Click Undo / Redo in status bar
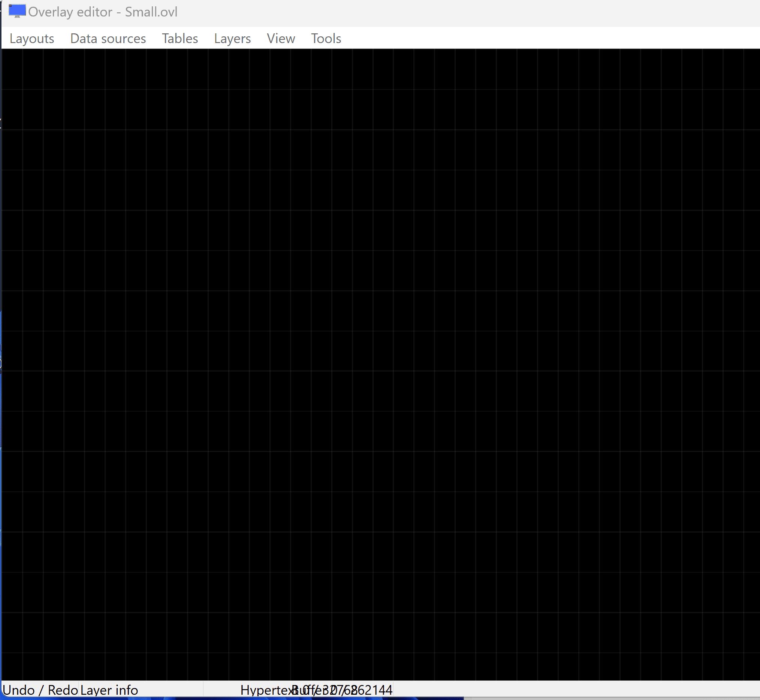Screen dimensions: 760x700 pos(40,690)
